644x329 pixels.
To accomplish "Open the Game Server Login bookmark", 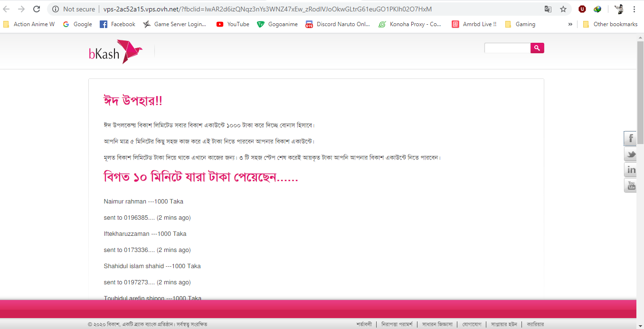I will (175, 24).
